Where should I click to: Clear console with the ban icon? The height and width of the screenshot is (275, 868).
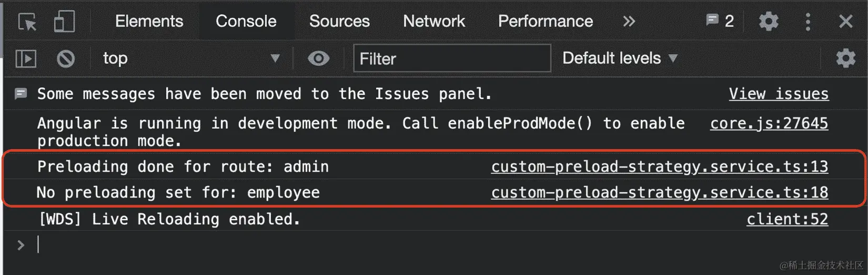tap(66, 58)
